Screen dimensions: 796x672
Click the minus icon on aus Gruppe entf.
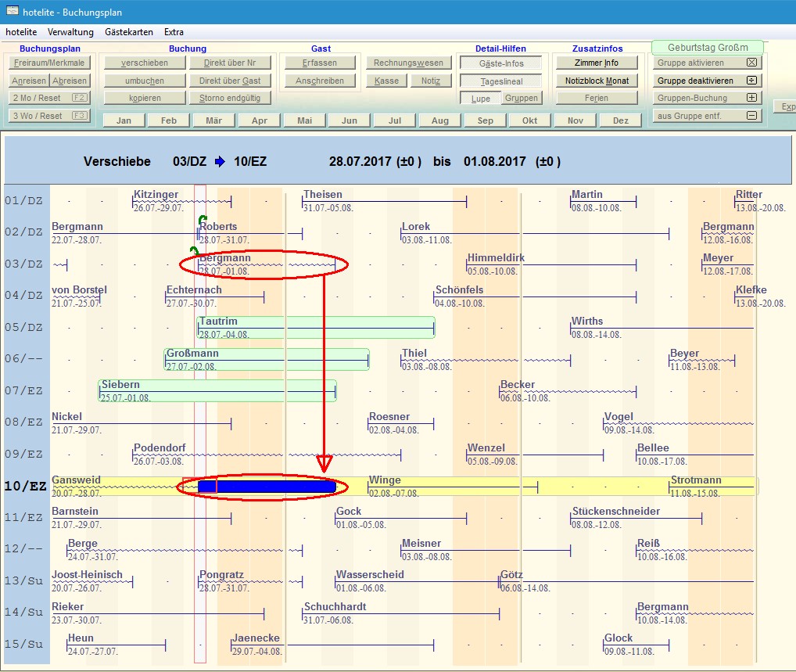751,116
